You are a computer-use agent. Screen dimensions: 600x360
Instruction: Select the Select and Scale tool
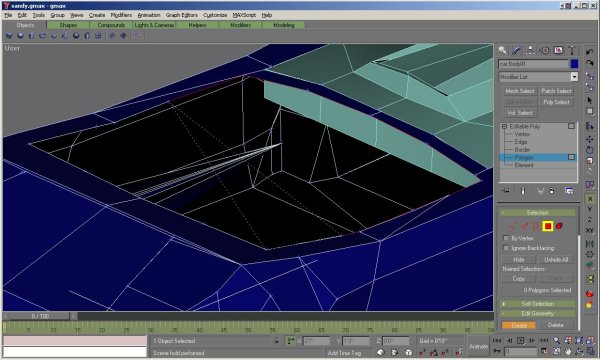590,161
